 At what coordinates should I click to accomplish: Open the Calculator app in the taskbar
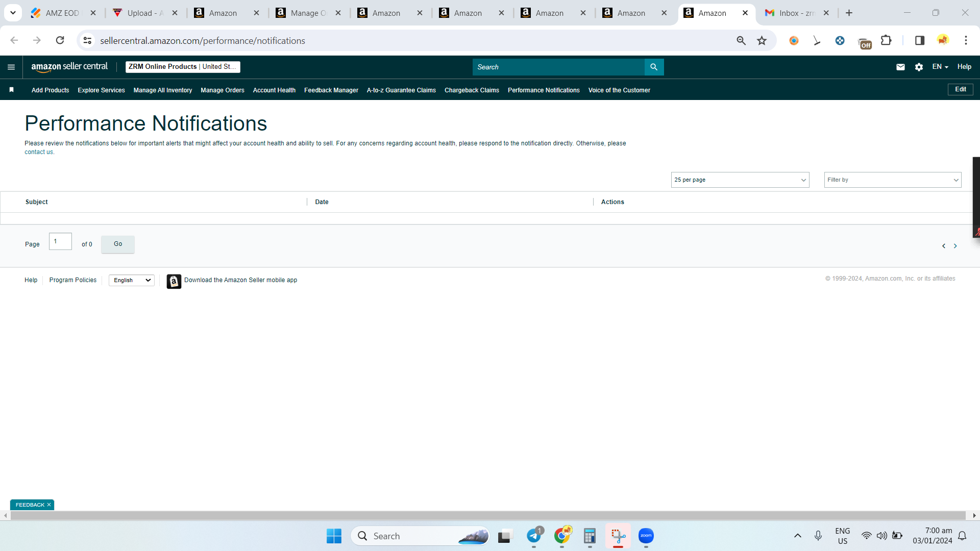(590, 536)
